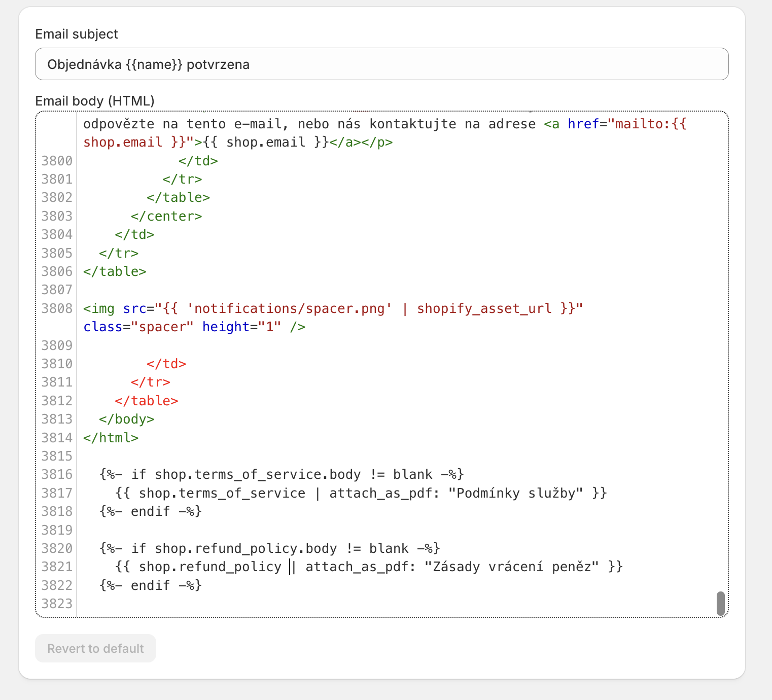
Task: Click the closing </center> tag on line 3803
Action: coord(166,216)
